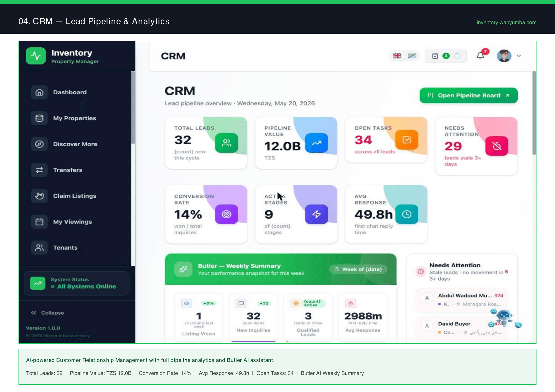Click the user avatar photo
Image resolution: width=555 pixels, height=392 pixels.
click(x=504, y=56)
